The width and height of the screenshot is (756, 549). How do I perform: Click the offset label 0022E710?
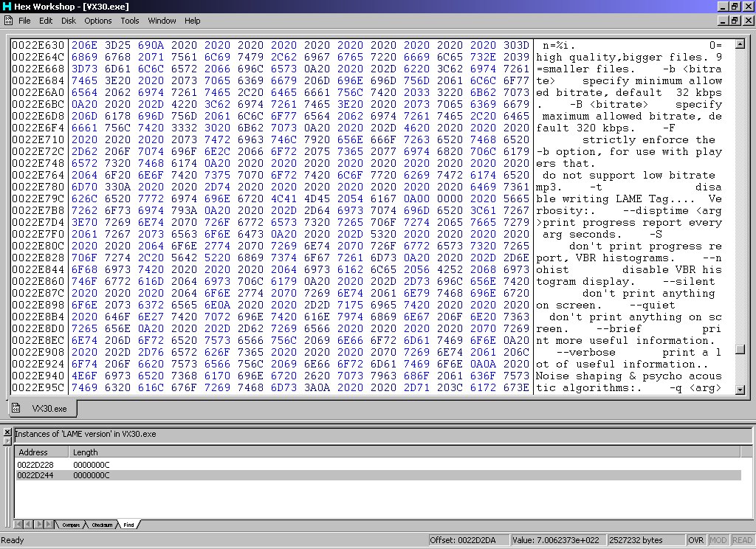(x=38, y=139)
